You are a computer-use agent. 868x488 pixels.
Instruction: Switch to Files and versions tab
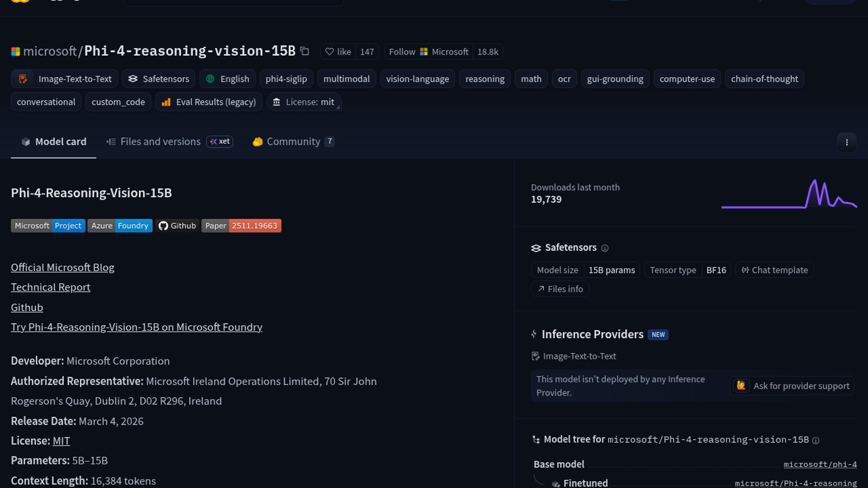[160, 142]
